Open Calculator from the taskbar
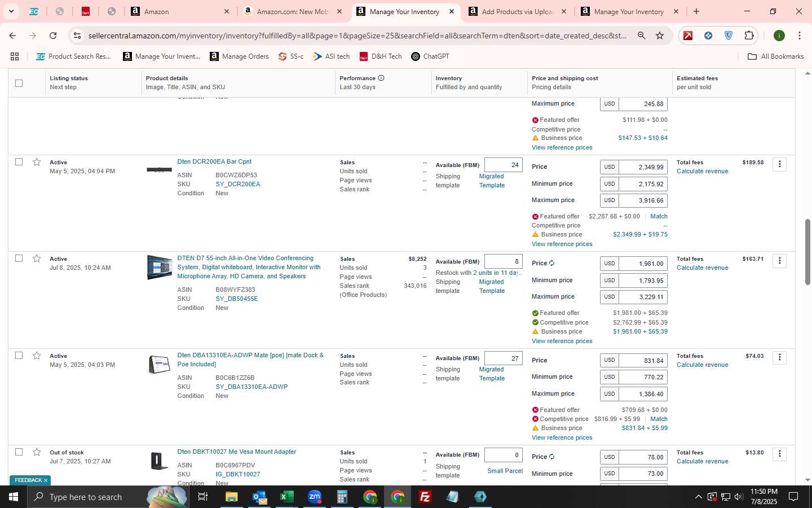The image size is (812, 508). pos(342,497)
